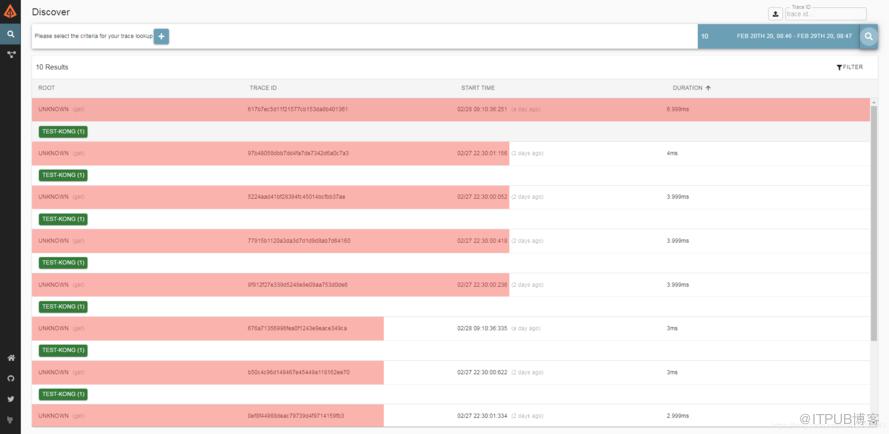Click start time 02/27 22:30:00:236
The image size is (889, 434).
[x=482, y=285]
